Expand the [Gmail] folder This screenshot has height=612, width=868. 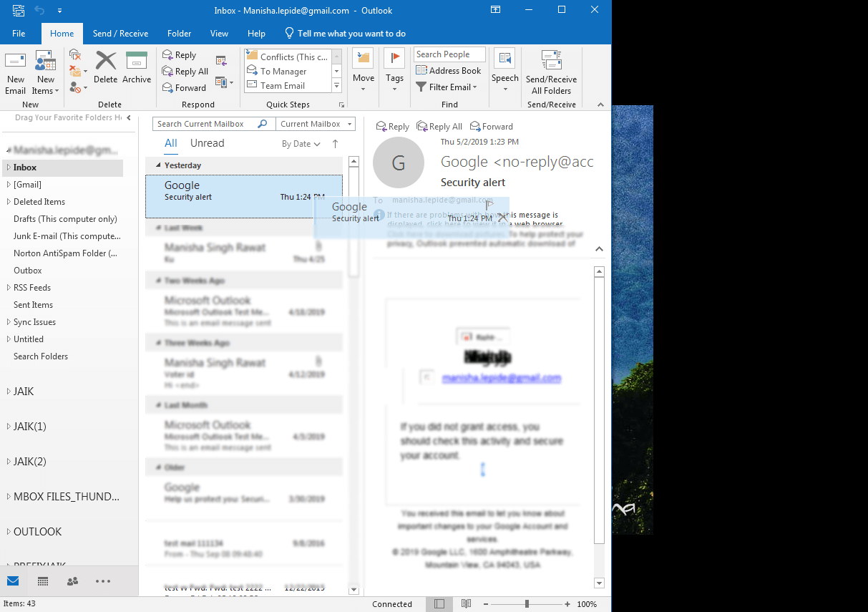(x=8, y=185)
